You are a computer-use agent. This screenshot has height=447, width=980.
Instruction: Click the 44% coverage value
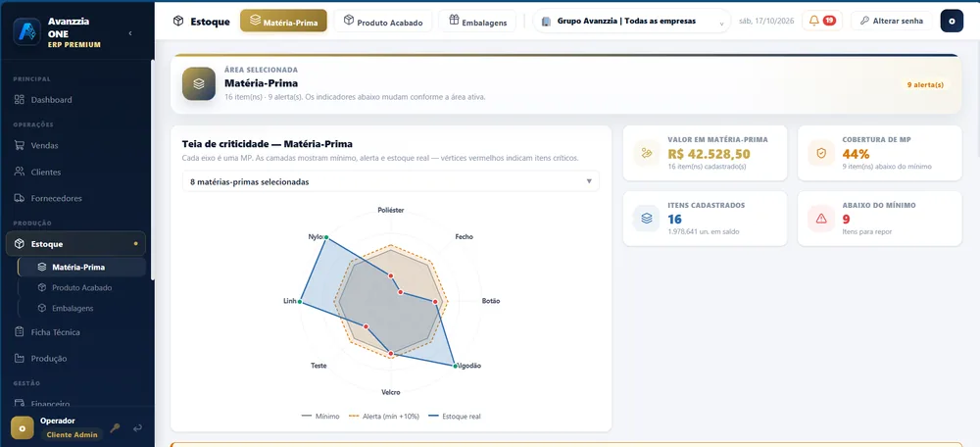[x=856, y=154]
